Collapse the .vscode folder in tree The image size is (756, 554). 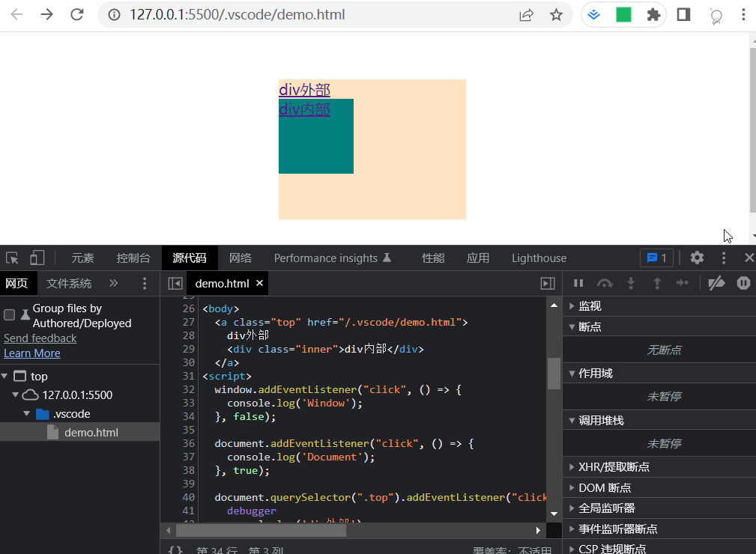tap(27, 414)
